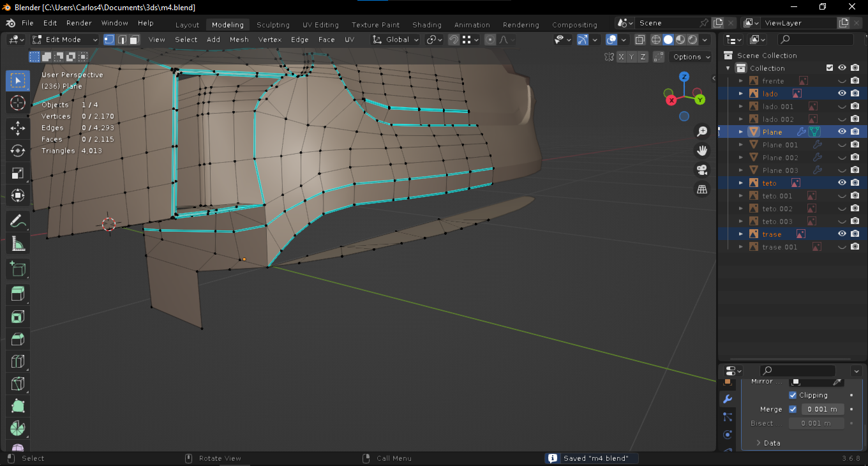Select the teto object in outliner
Screen dimensions: 868x466
point(770,183)
